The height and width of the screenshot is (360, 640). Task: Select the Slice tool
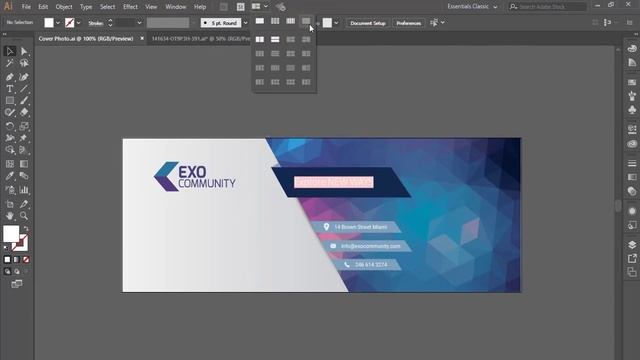coord(24,204)
